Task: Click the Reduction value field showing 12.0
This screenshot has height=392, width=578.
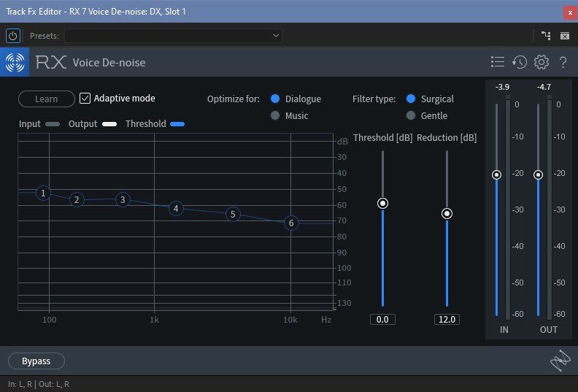Action: pyautogui.click(x=447, y=319)
